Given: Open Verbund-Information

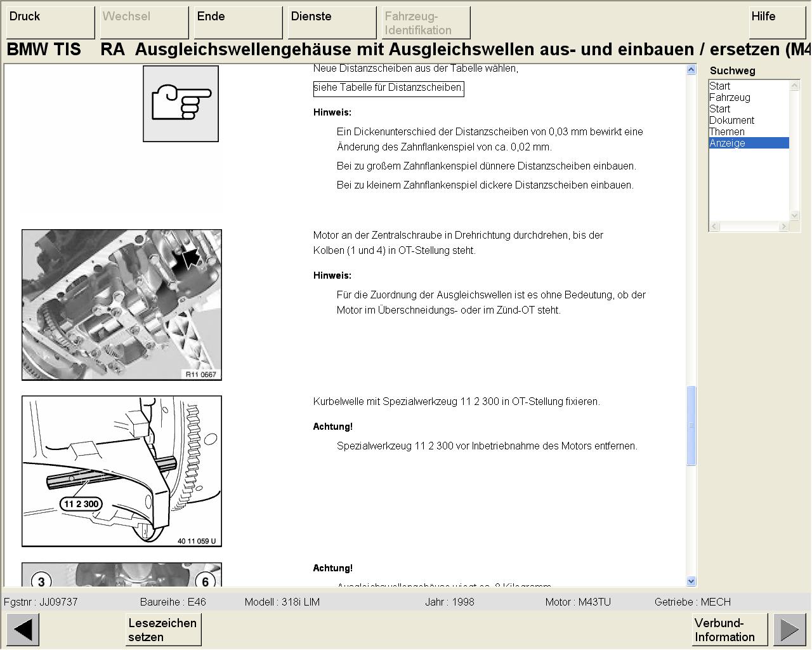Looking at the screenshot, I should click(730, 630).
